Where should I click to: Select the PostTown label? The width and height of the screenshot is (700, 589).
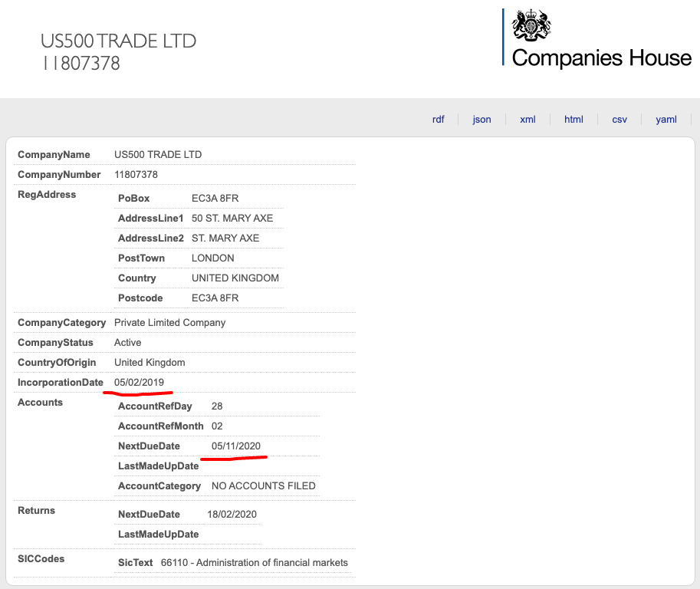coord(141,258)
